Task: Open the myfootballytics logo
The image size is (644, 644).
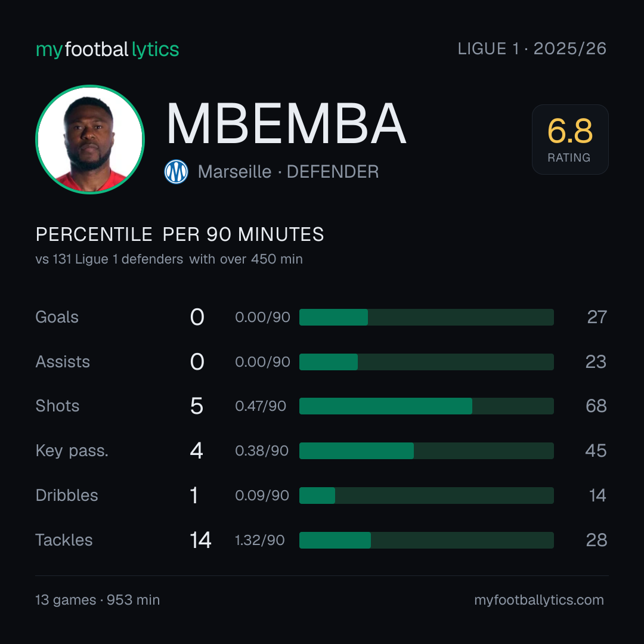Action: (x=107, y=49)
